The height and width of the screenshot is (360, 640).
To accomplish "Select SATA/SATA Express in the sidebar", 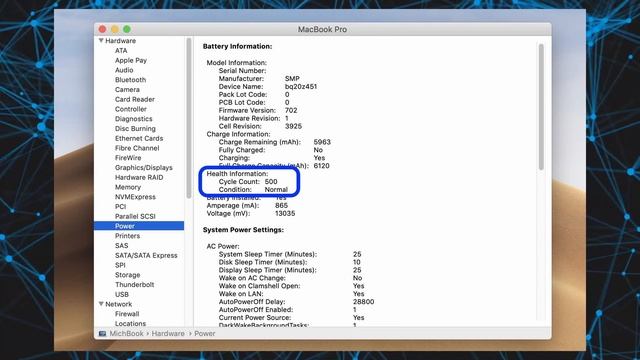I will click(x=146, y=256).
